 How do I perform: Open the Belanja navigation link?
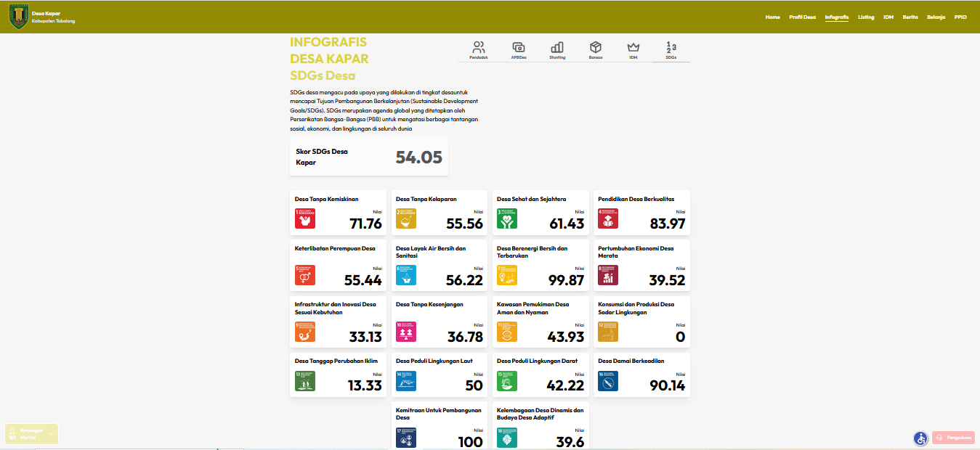[936, 17]
